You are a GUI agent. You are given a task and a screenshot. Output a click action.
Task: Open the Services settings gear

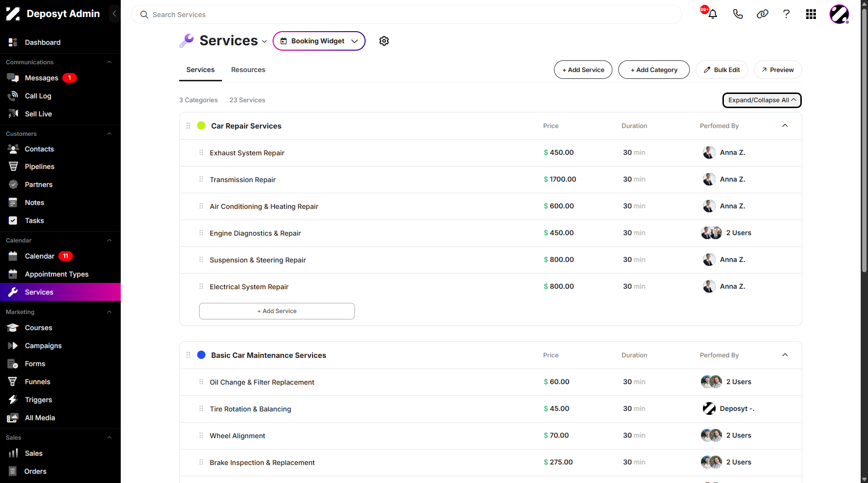384,41
